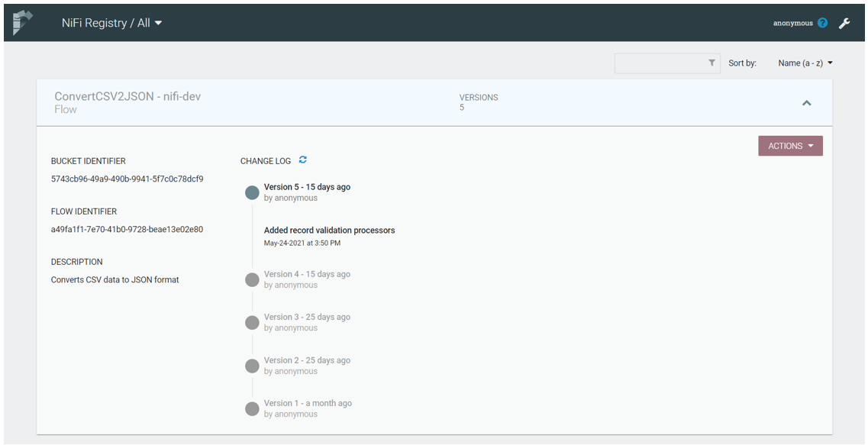Open the ACTIONS dropdown button
Viewport: 868px width, 445px height.
pos(790,146)
